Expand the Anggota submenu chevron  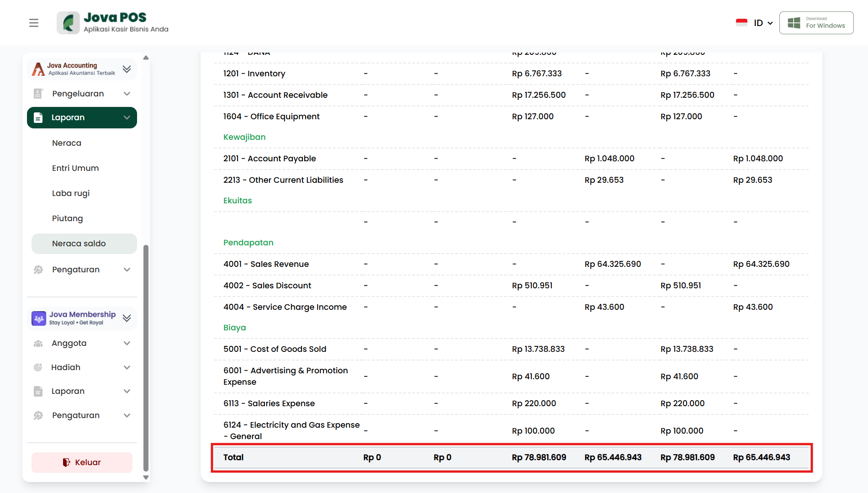(127, 343)
